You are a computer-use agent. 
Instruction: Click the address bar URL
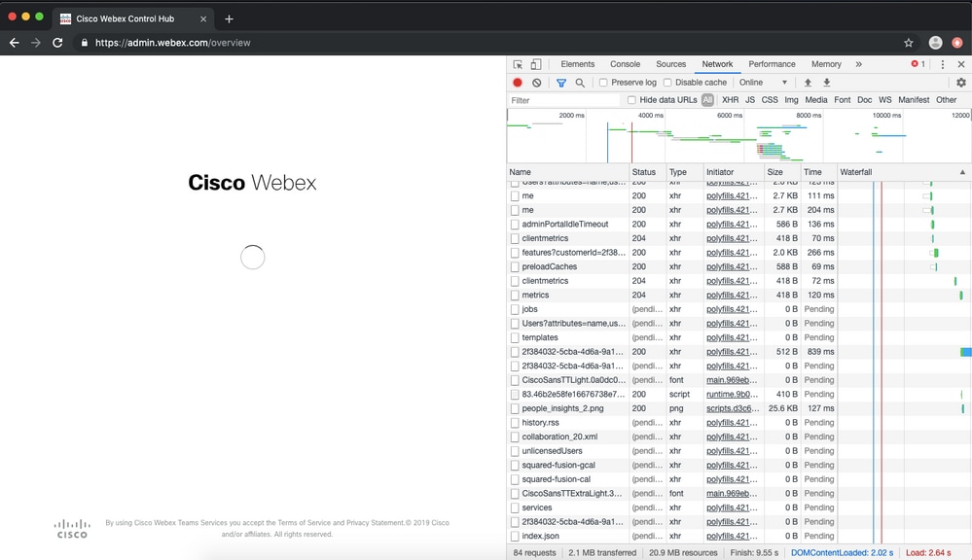pyautogui.click(x=173, y=43)
